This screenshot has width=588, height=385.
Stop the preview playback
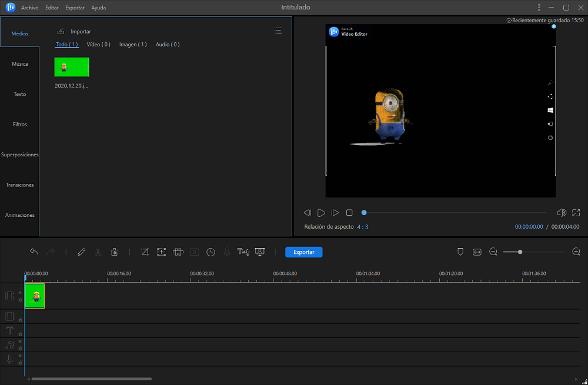(x=349, y=213)
